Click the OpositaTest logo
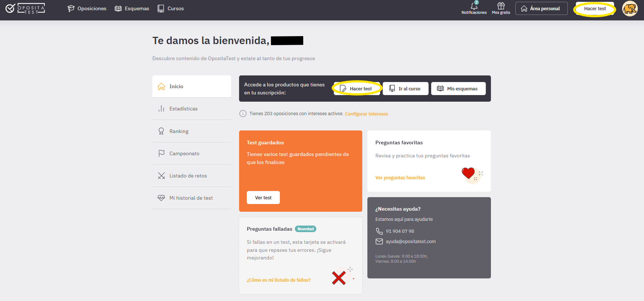The height and width of the screenshot is (301, 644). coord(25,8)
